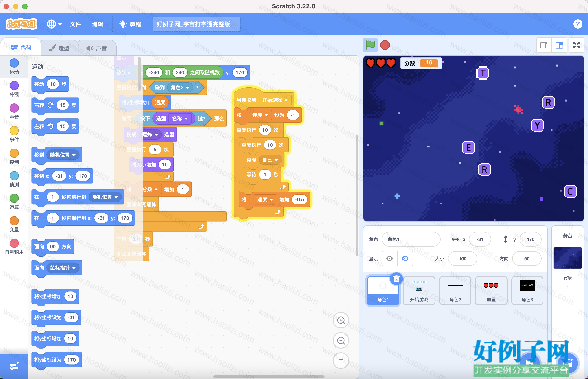Switch to small stage layout
The height and width of the screenshot is (379, 588).
[544, 45]
